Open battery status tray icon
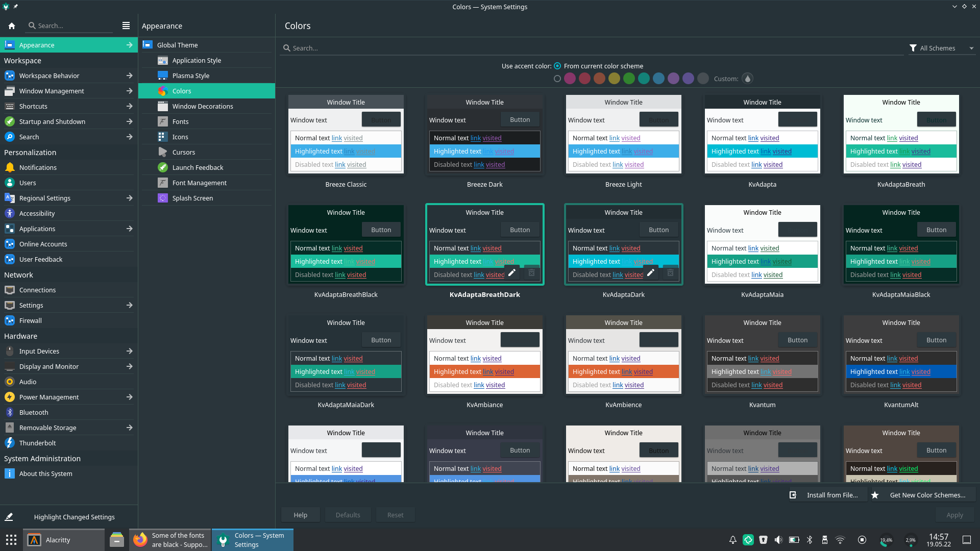Image resolution: width=980 pixels, height=551 pixels. 794,540
